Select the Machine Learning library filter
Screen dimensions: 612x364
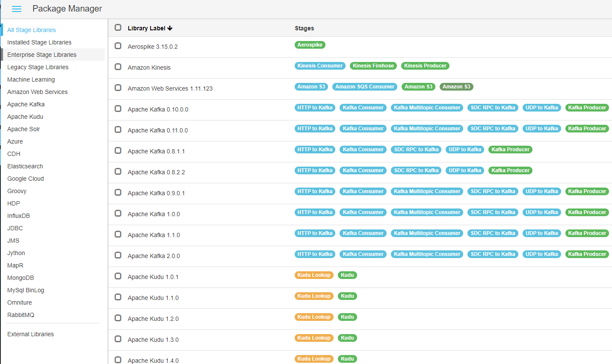coord(31,79)
